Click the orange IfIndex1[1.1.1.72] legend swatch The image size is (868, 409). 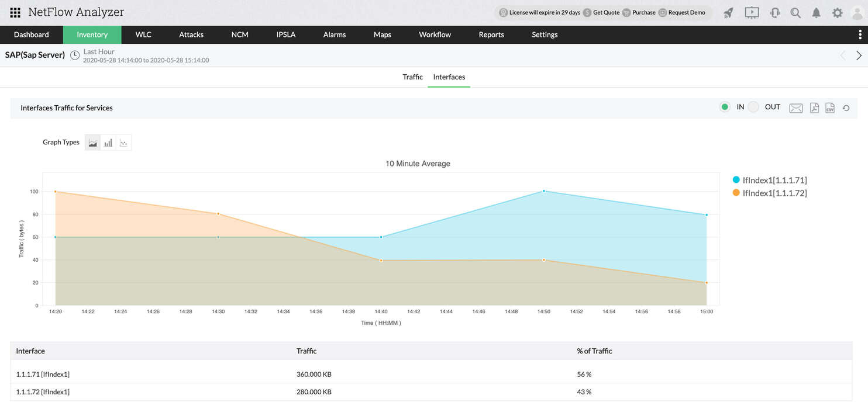pyautogui.click(x=736, y=193)
